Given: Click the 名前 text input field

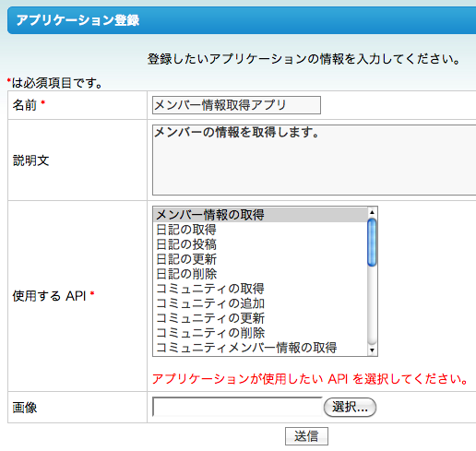Looking at the screenshot, I should [x=236, y=105].
